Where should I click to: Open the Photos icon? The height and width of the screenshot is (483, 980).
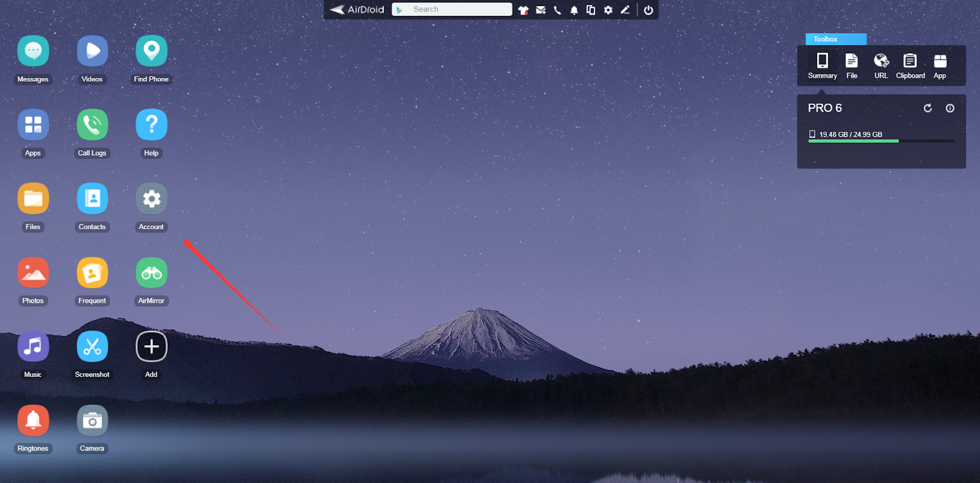click(33, 273)
